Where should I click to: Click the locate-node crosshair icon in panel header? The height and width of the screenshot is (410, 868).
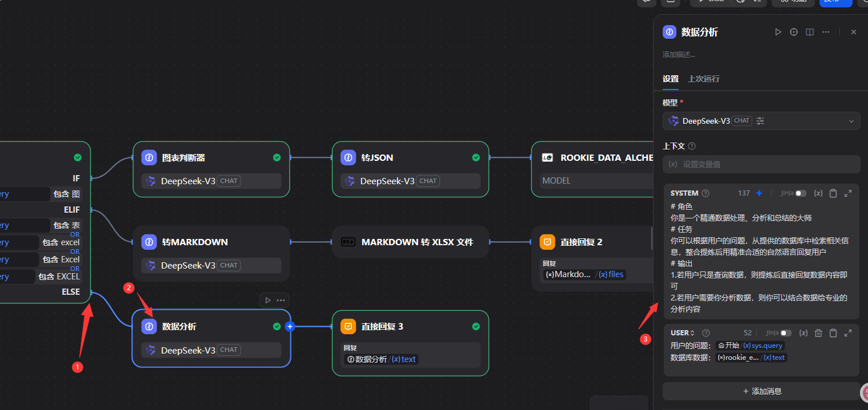coord(793,33)
